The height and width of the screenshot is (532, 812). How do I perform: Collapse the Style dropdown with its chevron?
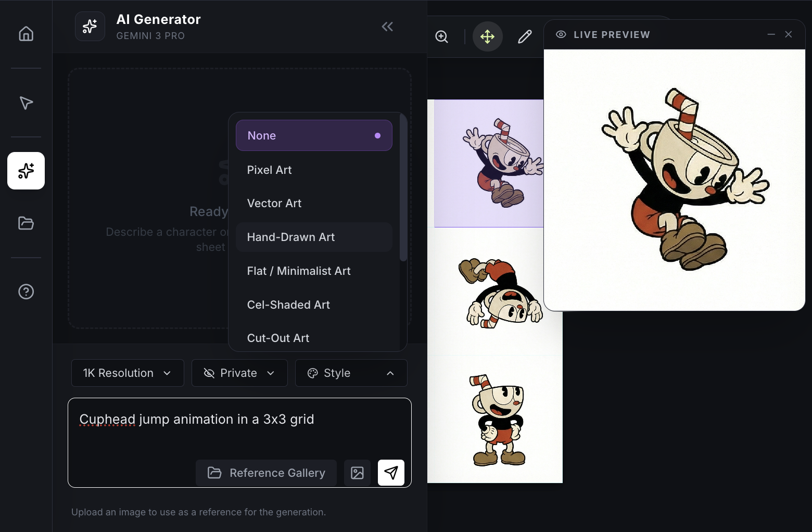[390, 373]
